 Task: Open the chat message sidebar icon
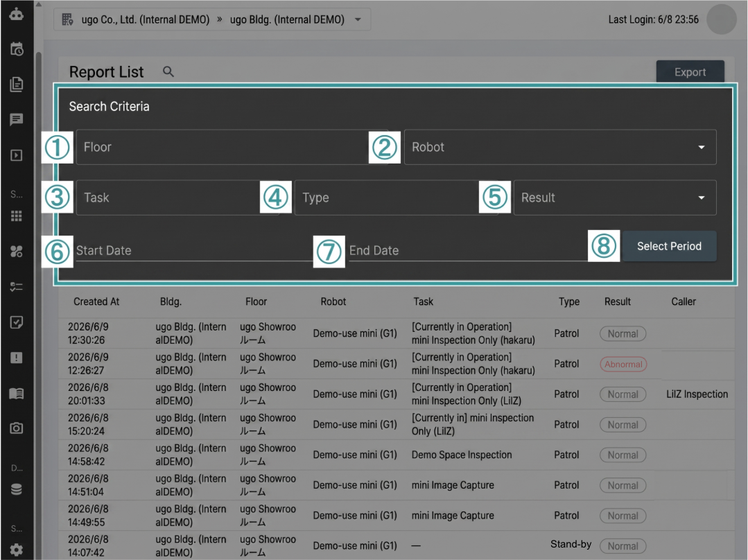coord(16,120)
